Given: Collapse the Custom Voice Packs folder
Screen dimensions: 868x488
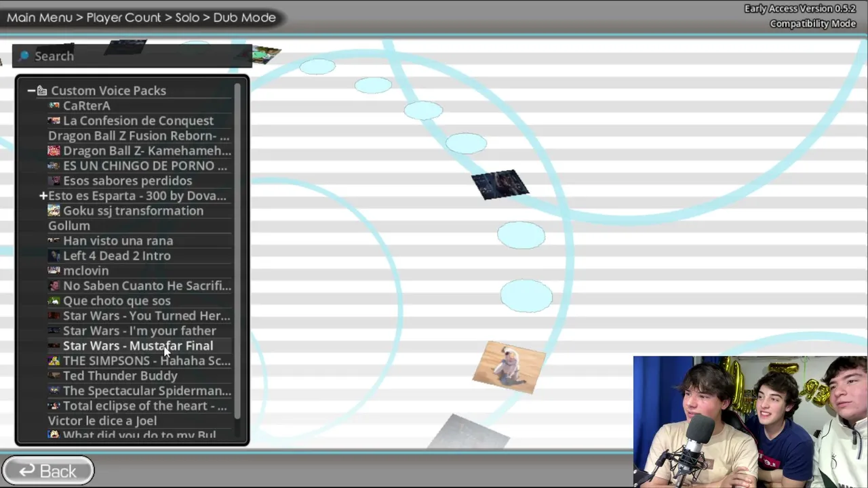Looking at the screenshot, I should tap(31, 91).
